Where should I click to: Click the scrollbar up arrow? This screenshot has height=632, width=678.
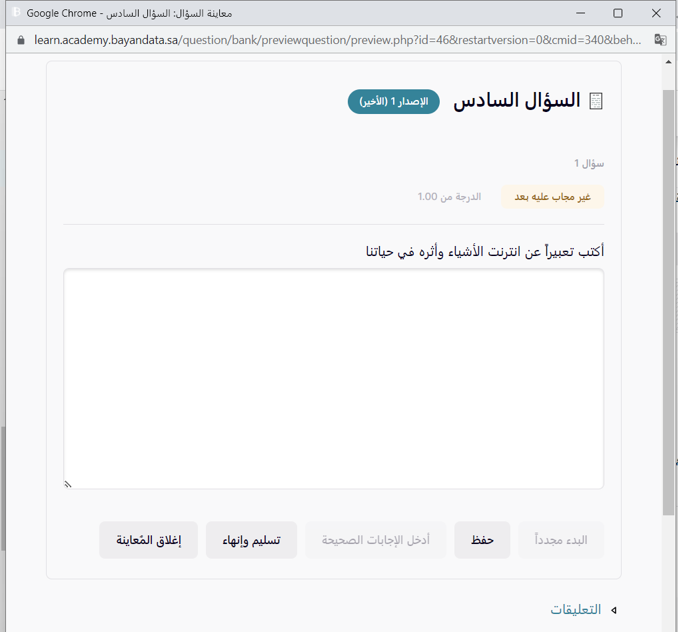669,62
